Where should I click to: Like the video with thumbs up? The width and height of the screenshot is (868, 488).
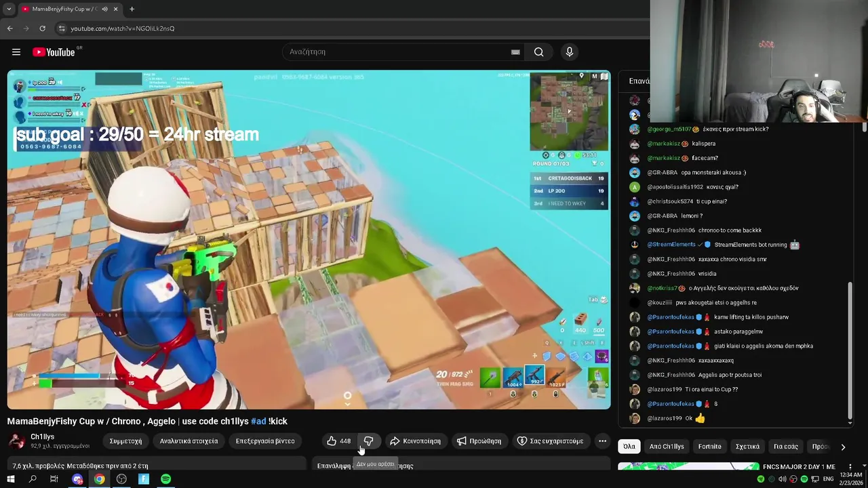[338, 441]
